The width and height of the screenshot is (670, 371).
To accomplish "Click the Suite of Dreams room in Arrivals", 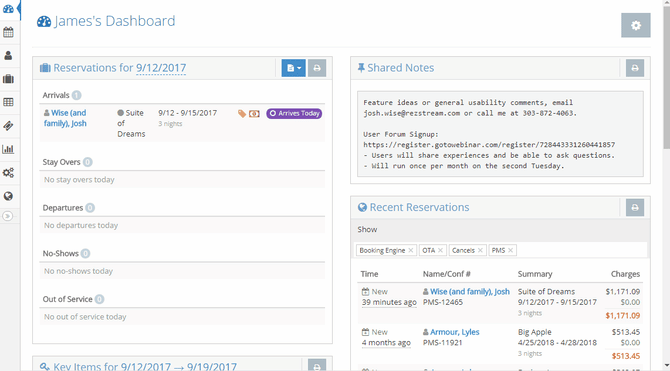I will tap(131, 124).
